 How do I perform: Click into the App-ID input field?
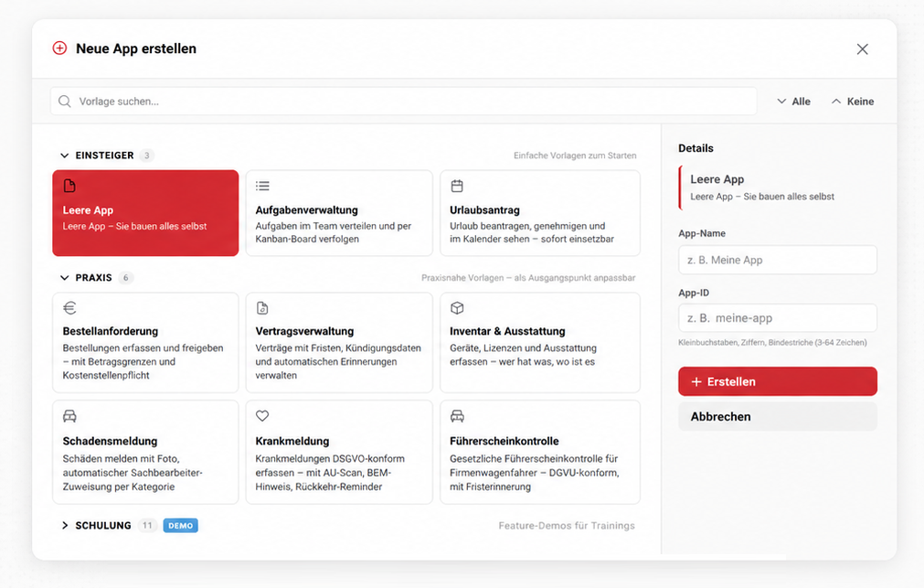pos(777,318)
